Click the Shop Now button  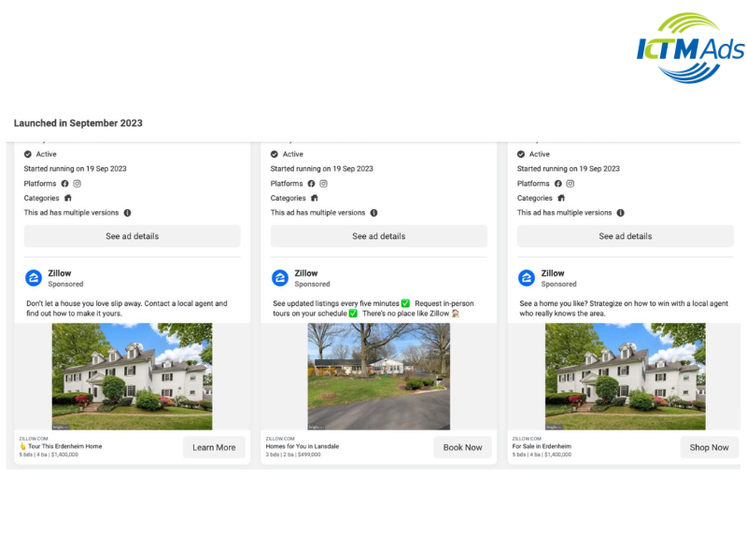pos(709,448)
